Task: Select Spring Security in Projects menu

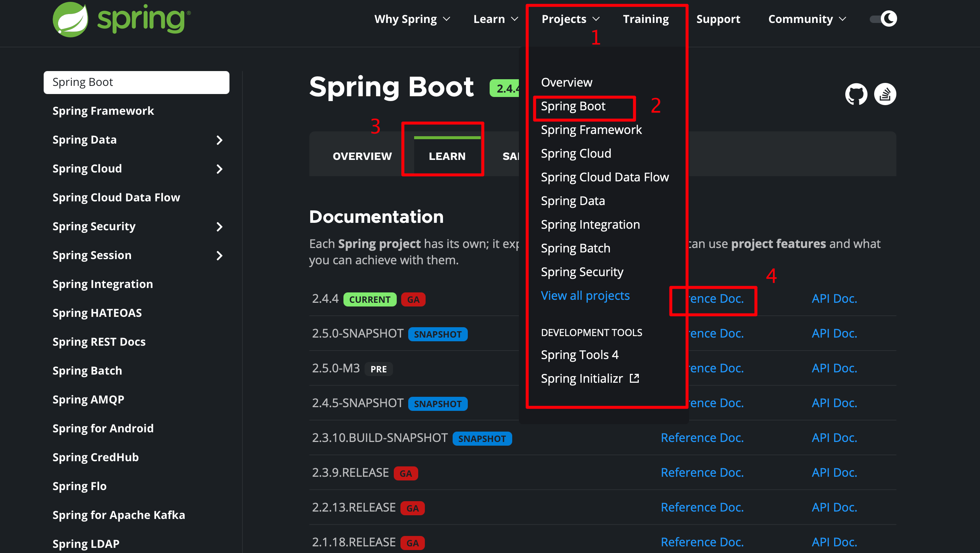Action: [x=582, y=272]
